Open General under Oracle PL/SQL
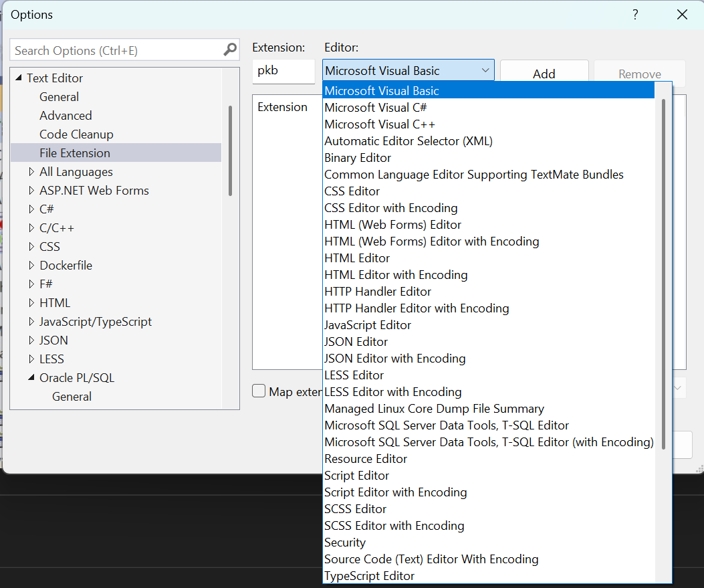 coord(72,397)
